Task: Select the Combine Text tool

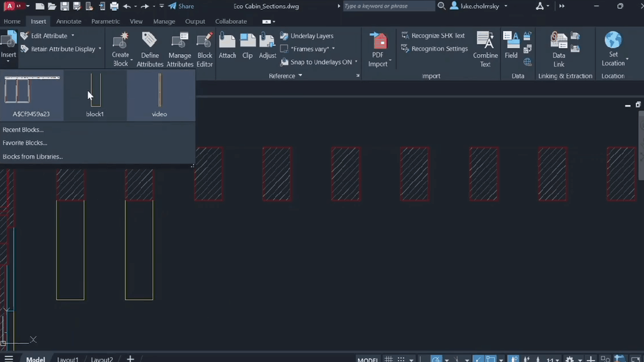Action: pyautogui.click(x=485, y=48)
